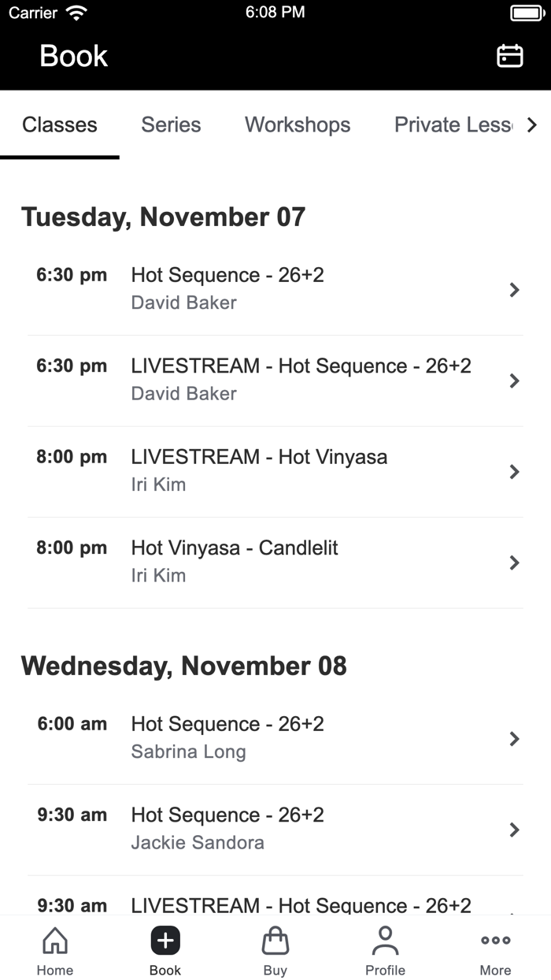This screenshot has width=551, height=980.
Task: Open the Profile person icon
Action: 385,939
